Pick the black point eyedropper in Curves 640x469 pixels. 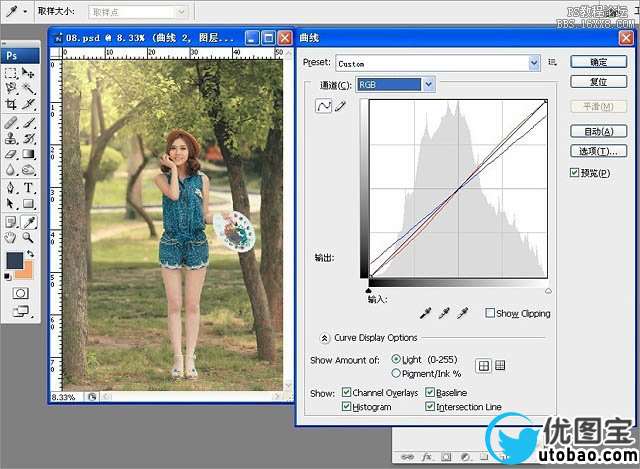point(425,313)
